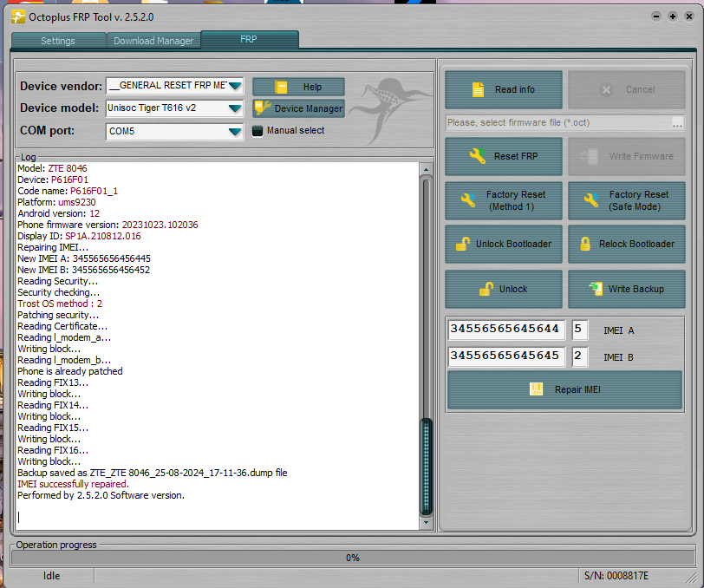Screen dimensions: 704x588
Task: Switch to the Settings tab
Action: pyautogui.click(x=58, y=41)
